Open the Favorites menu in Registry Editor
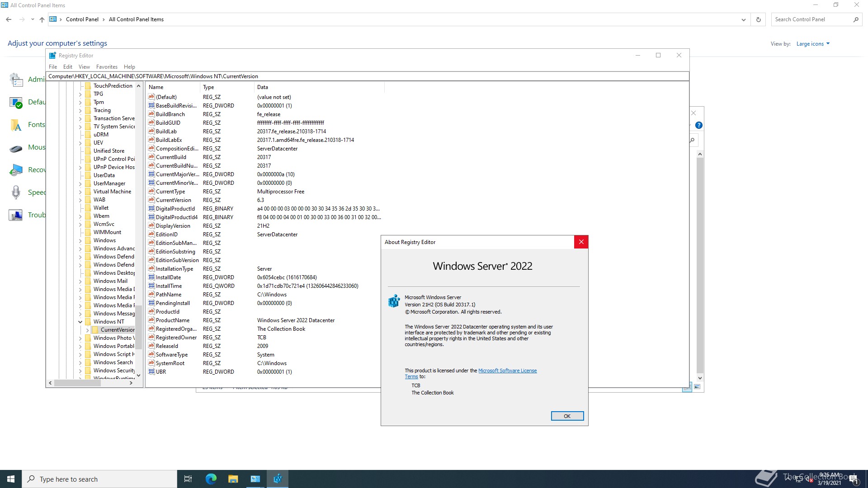Screen dimensions: 868x488 tap(107, 67)
